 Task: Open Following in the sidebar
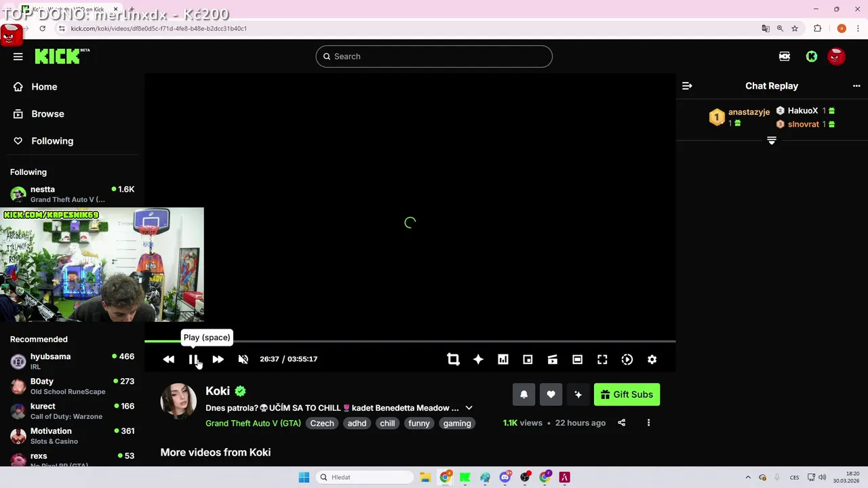(x=52, y=141)
